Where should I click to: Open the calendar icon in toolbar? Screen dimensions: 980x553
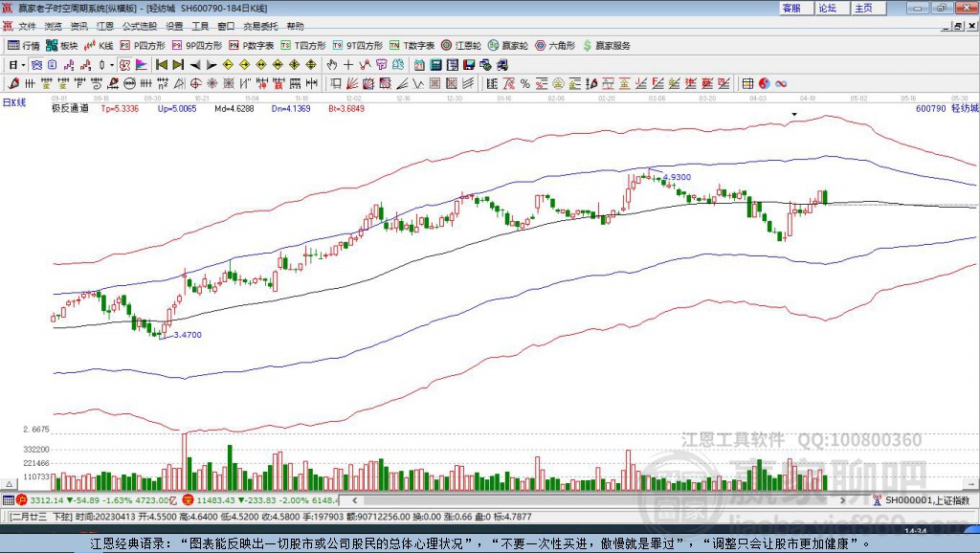point(419,65)
